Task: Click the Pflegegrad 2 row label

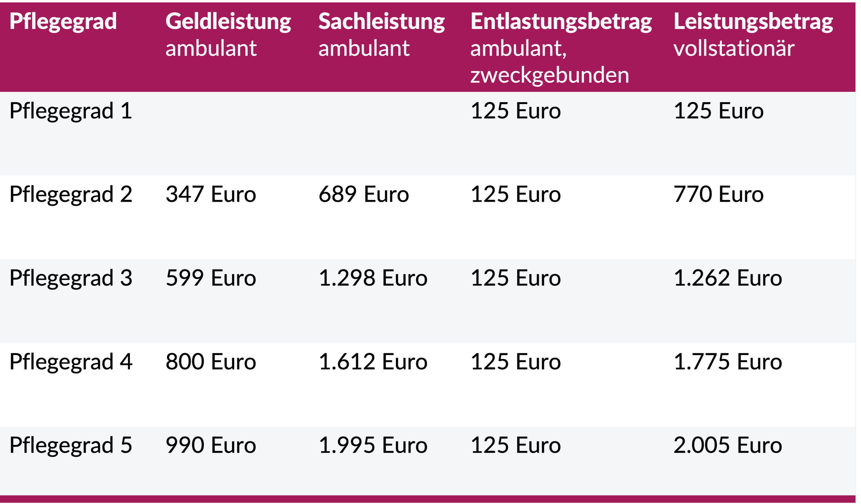Action: click(x=71, y=195)
